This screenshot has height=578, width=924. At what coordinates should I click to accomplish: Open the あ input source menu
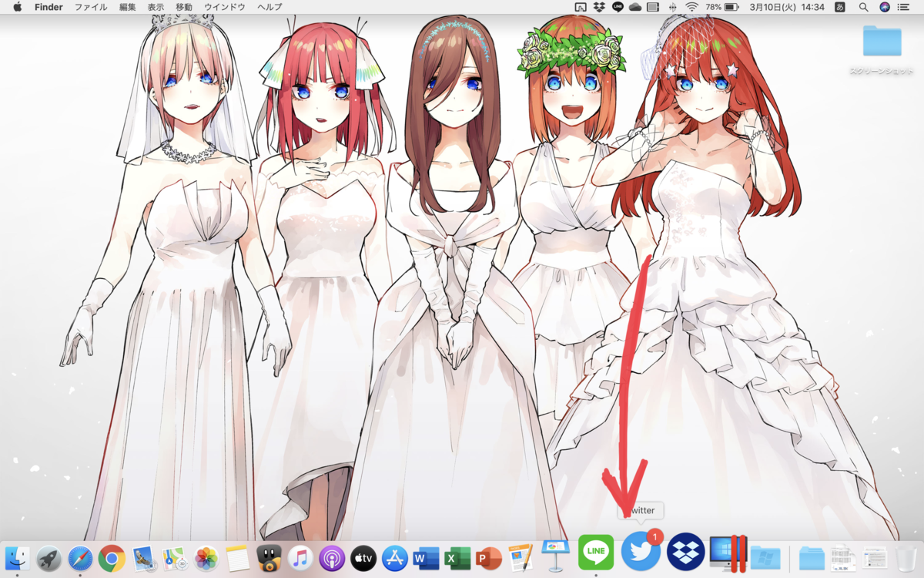842,7
